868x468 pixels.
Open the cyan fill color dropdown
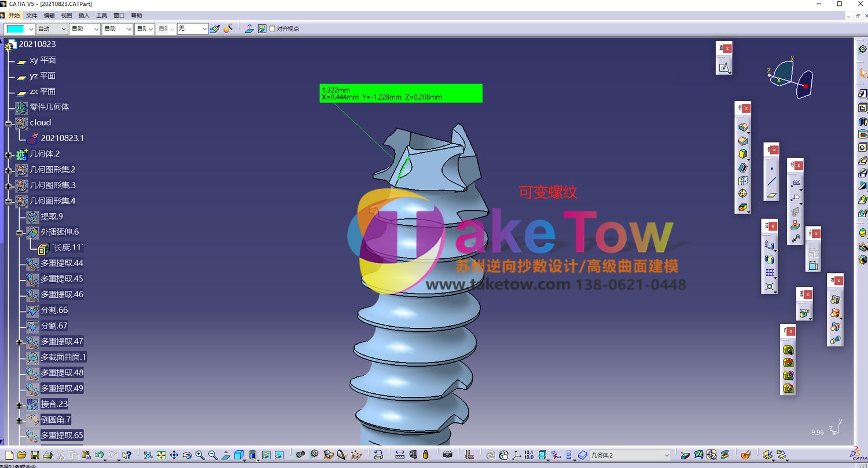tap(20, 28)
